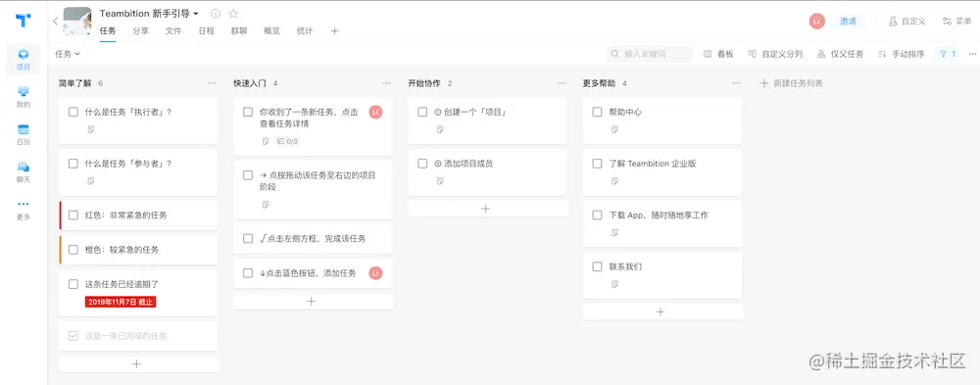Click the project info circle icon
Viewport: 980px width, 385px height.
pos(216,13)
